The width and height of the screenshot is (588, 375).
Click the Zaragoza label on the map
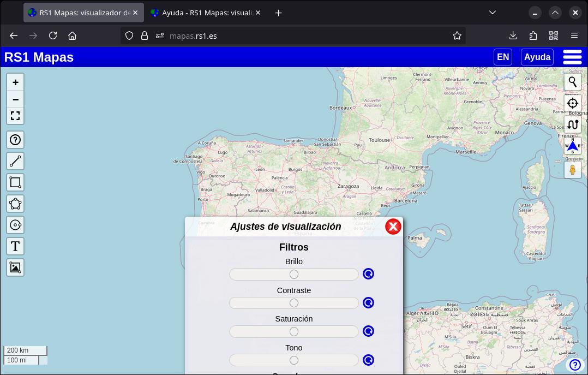(348, 186)
